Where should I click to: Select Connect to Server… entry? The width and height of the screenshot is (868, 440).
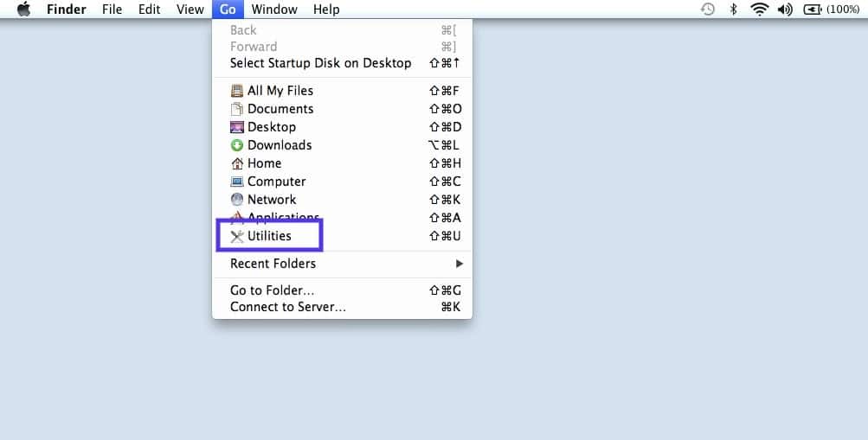tap(288, 307)
